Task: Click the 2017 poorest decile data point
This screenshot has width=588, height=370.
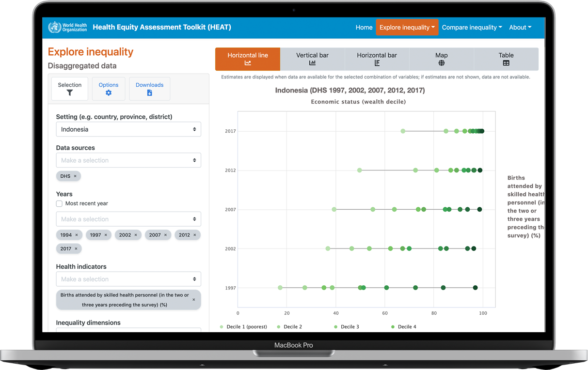Action: [403, 131]
